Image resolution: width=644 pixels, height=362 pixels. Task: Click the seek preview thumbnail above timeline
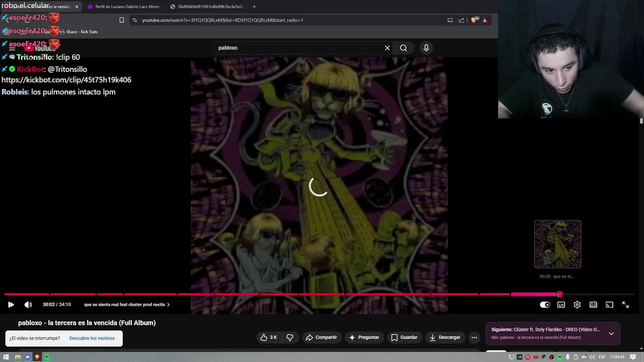(557, 244)
